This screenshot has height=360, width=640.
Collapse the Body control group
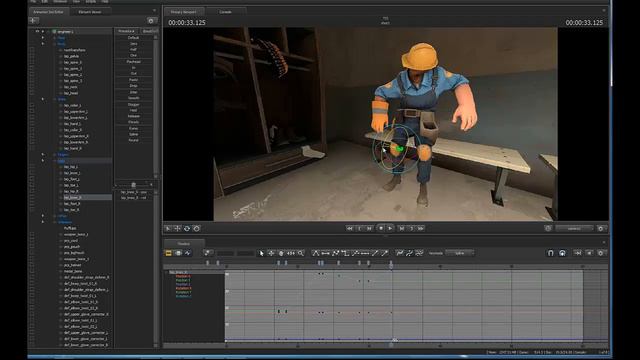(43, 44)
